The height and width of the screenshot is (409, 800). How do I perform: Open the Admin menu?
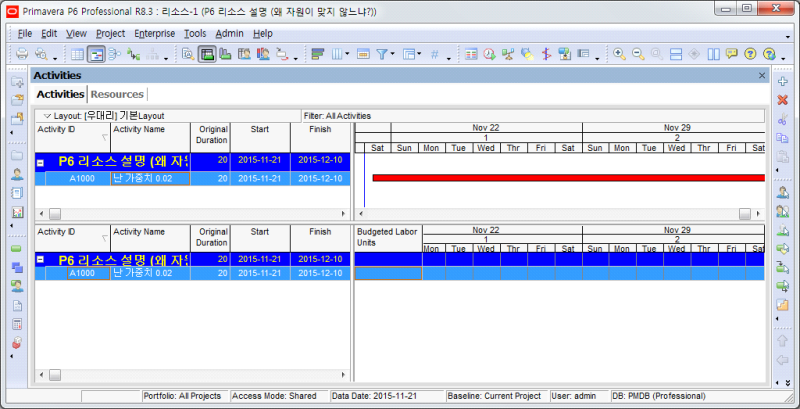[x=229, y=34]
